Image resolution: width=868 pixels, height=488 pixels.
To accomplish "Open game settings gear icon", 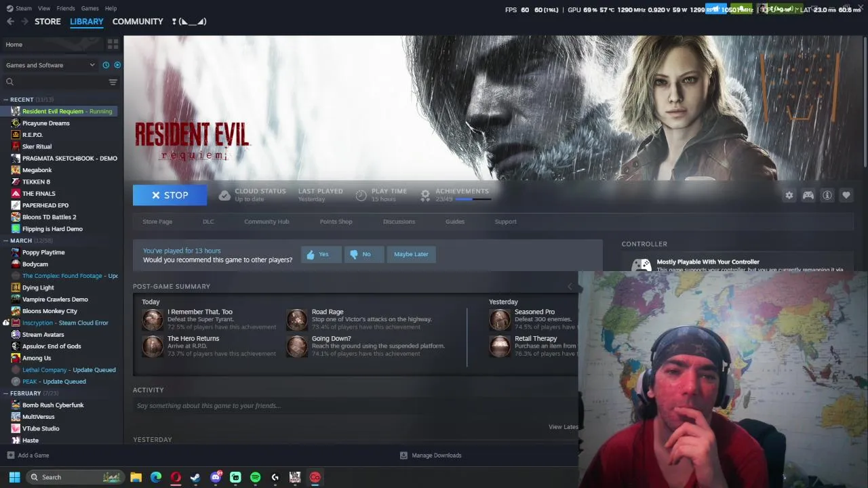I will tap(789, 195).
